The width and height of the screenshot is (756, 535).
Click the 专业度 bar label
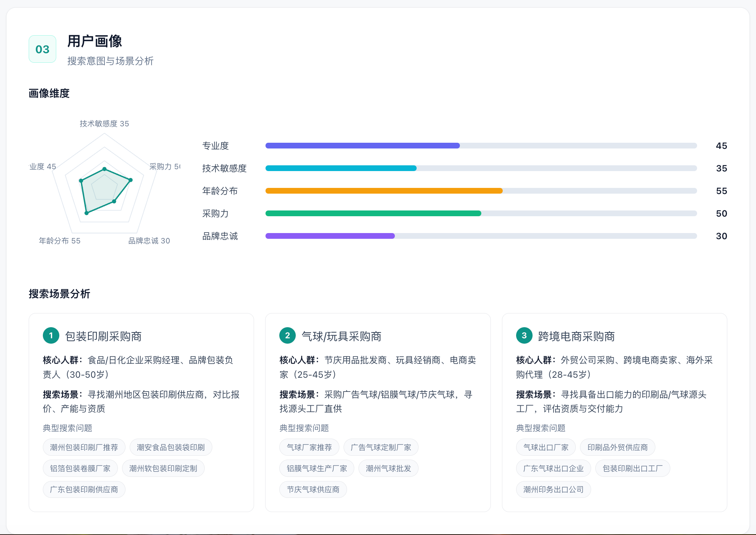215,145
